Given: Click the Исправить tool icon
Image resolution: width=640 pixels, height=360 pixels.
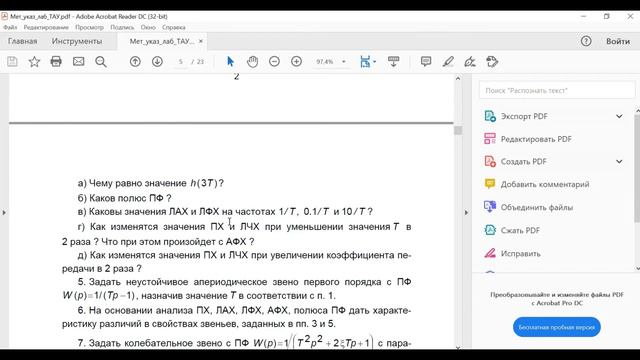Looking at the screenshot, I should point(490,253).
